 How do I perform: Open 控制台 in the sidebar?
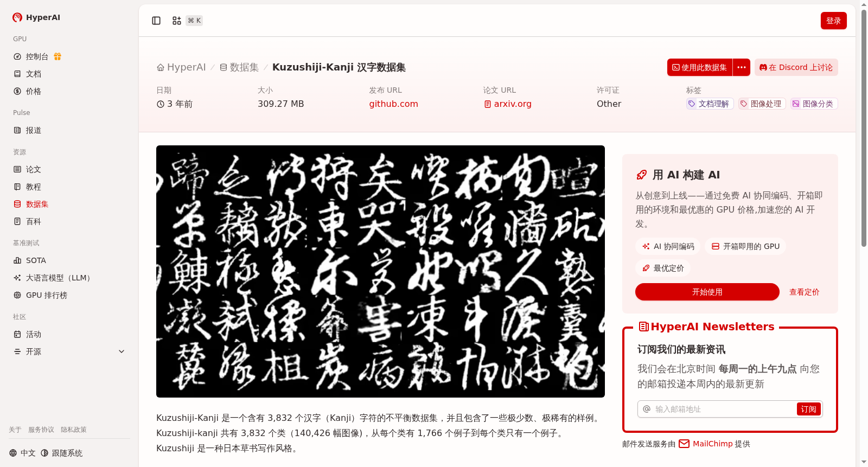pos(37,56)
